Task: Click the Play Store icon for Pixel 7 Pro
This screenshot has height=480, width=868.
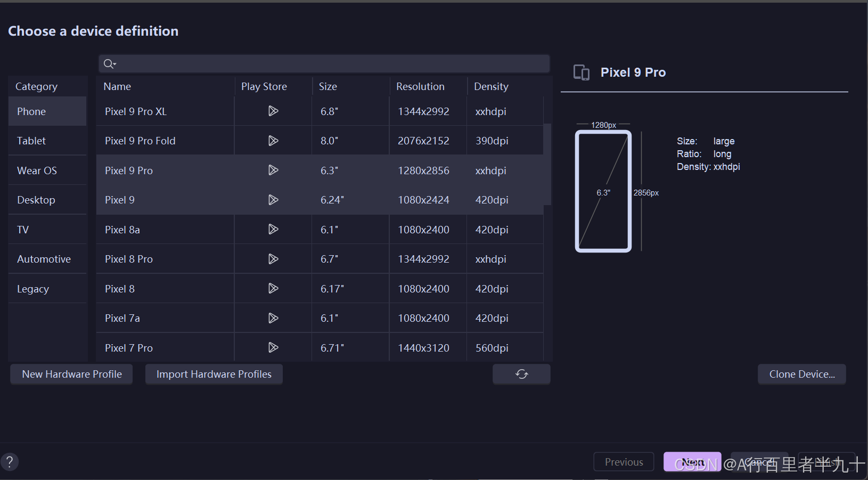Action: coord(273,347)
